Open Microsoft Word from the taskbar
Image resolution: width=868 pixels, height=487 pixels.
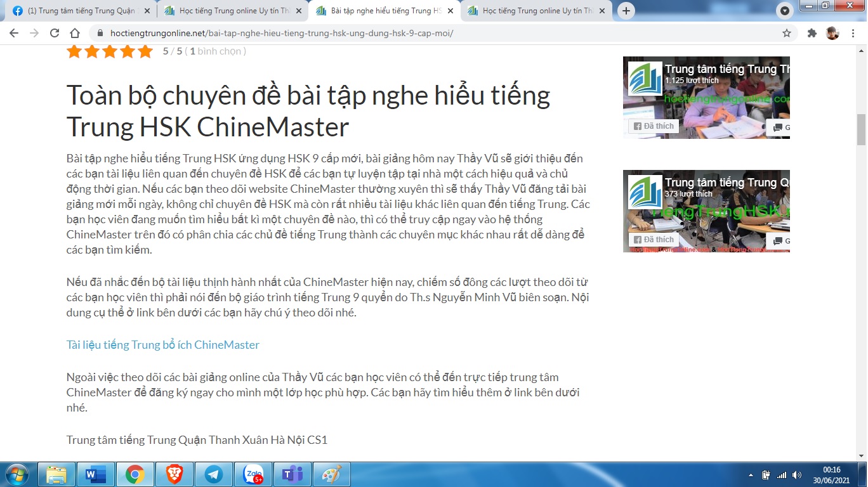pyautogui.click(x=96, y=474)
